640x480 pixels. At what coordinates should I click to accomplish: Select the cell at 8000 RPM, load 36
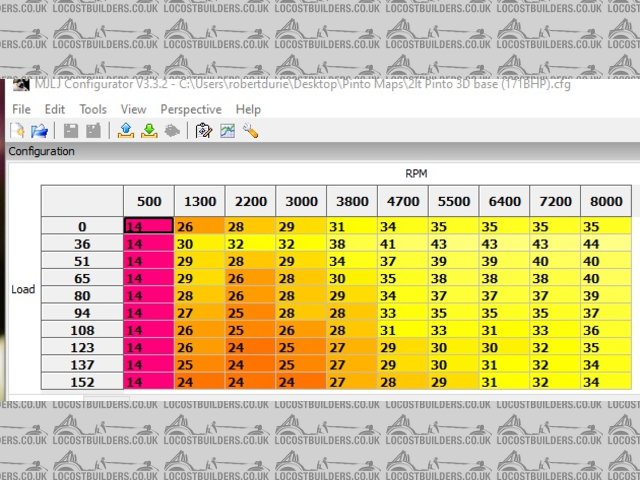tap(606, 243)
